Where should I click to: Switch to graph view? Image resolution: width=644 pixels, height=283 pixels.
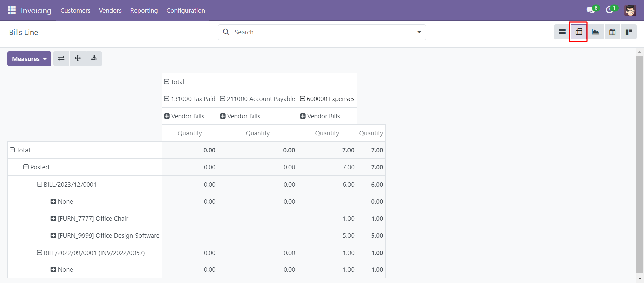click(596, 32)
